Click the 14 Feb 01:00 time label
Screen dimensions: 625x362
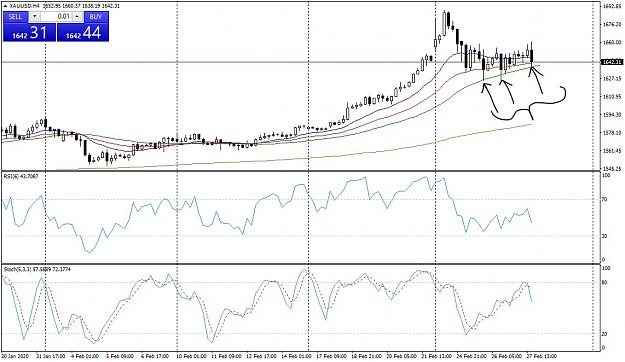(x=296, y=356)
